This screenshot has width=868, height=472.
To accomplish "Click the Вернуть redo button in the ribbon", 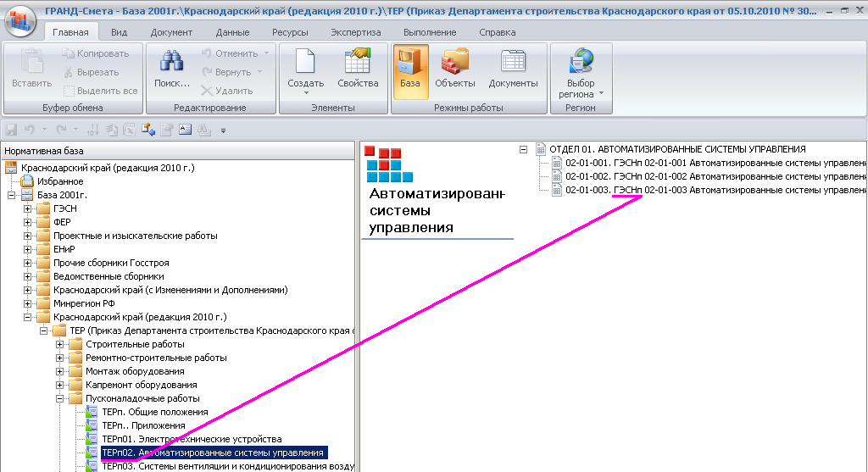I will click(x=226, y=72).
